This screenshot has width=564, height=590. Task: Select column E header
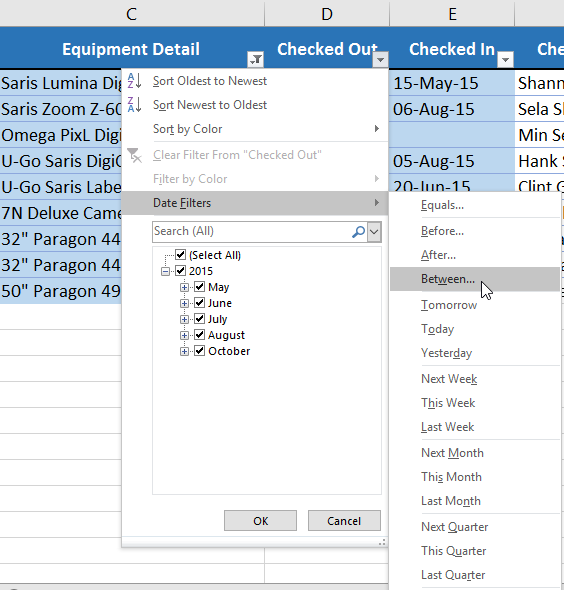point(452,14)
